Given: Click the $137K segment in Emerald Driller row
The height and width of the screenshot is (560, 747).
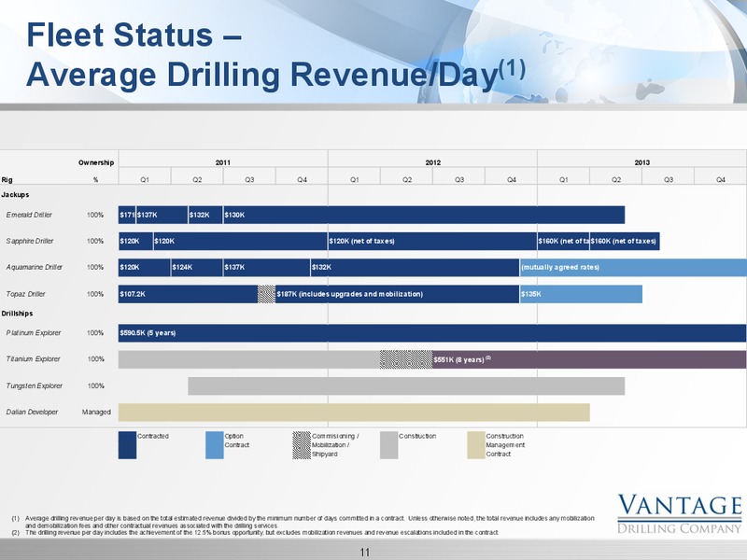Looking at the screenshot, I should (x=162, y=215).
